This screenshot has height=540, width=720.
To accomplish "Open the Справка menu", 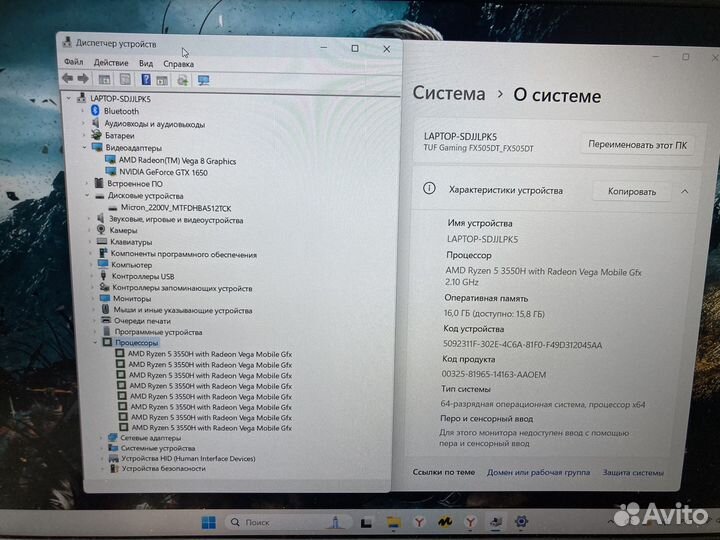I will (x=178, y=64).
